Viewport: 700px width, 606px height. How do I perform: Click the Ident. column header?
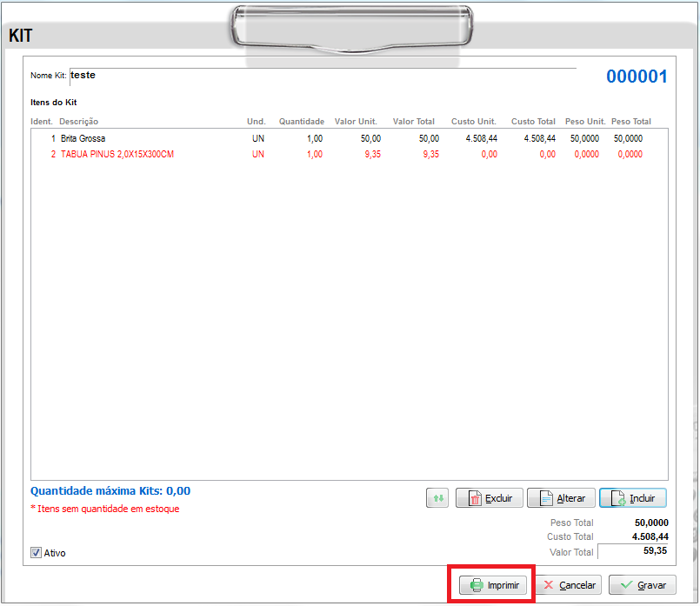42,122
